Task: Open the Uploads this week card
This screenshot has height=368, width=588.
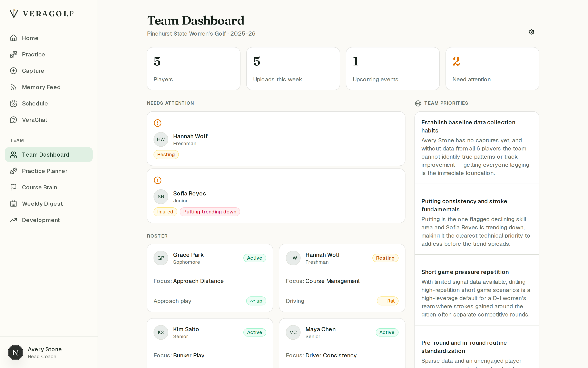Action: [293, 69]
